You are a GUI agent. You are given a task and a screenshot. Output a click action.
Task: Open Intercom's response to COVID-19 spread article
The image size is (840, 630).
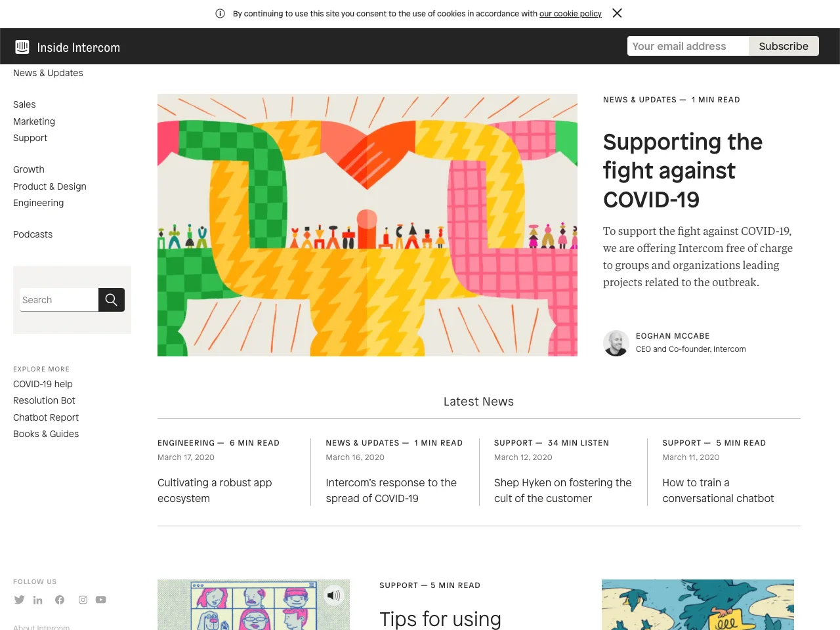coord(391,490)
